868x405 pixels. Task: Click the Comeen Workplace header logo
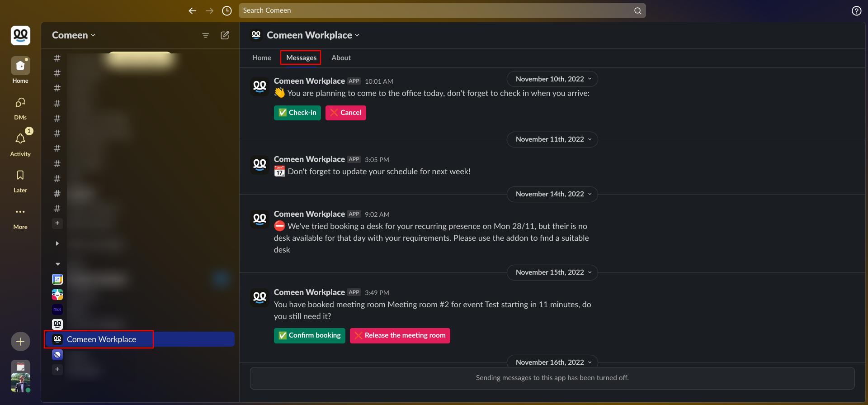(256, 35)
